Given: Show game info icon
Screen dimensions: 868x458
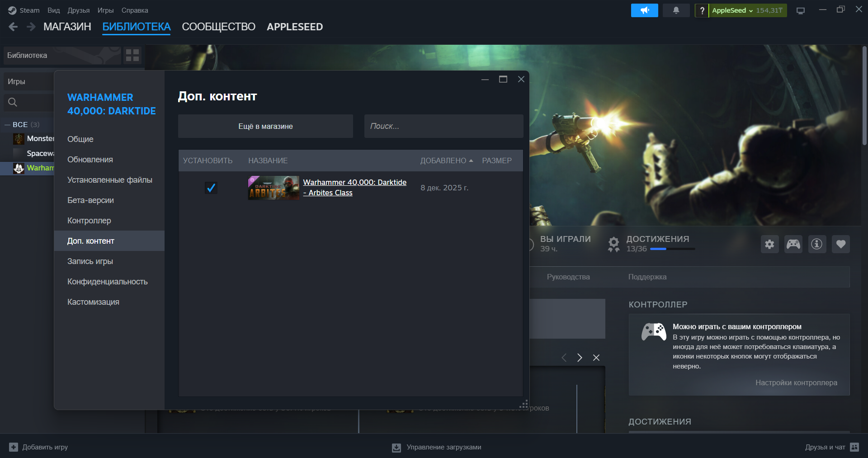Looking at the screenshot, I should pos(817,244).
